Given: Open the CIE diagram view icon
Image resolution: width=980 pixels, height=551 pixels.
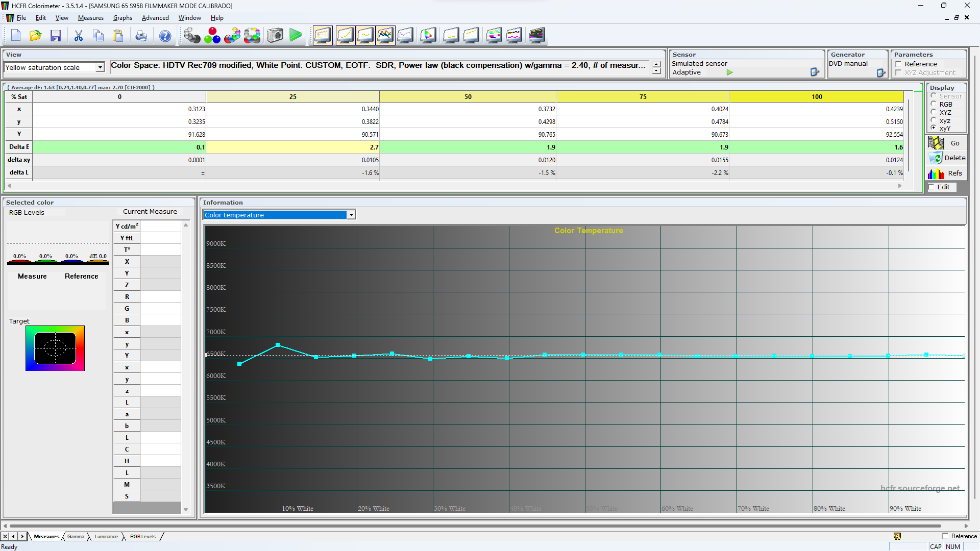Looking at the screenshot, I should [x=428, y=36].
